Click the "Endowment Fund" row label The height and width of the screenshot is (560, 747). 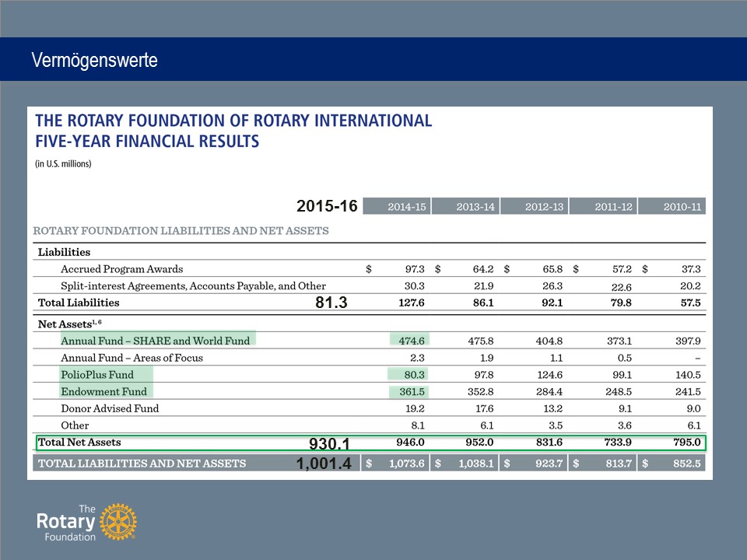103,391
